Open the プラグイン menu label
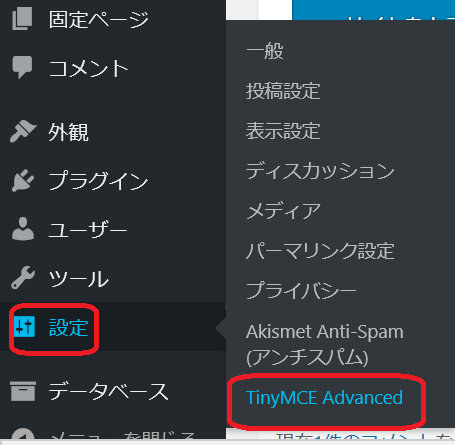The height and width of the screenshot is (445, 455). [x=98, y=181]
